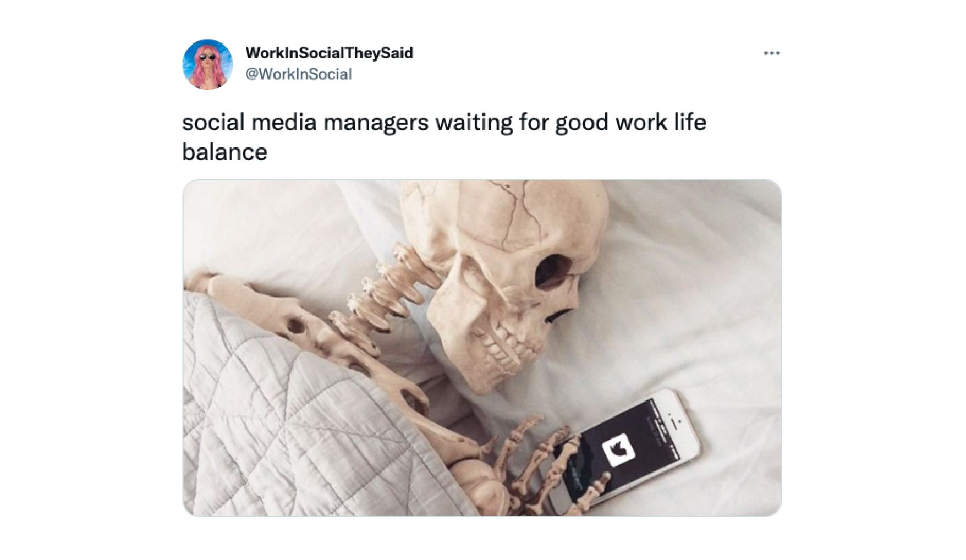Screen dimensions: 966x560
Task: Open the WorkInSocialTheySaid display name link
Action: pos(329,53)
